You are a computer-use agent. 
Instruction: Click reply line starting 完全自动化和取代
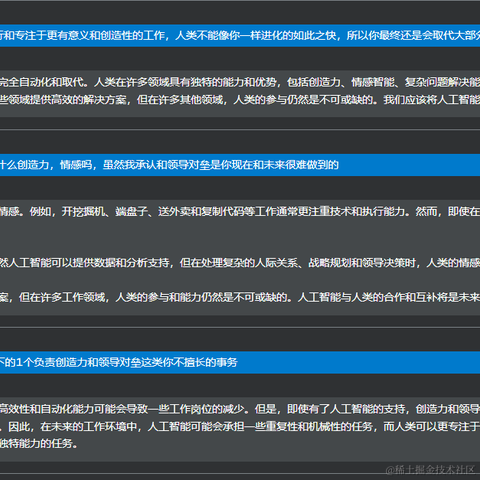240,82
